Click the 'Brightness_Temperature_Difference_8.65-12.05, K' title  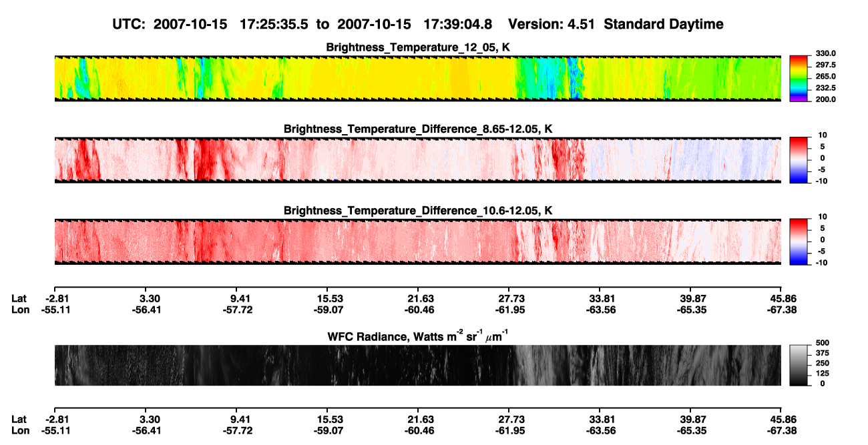(x=418, y=129)
